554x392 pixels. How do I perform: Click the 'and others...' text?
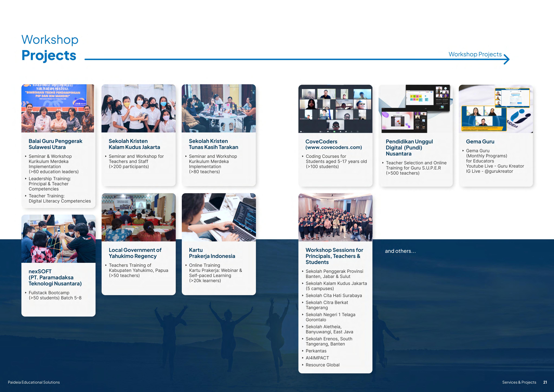(400, 251)
